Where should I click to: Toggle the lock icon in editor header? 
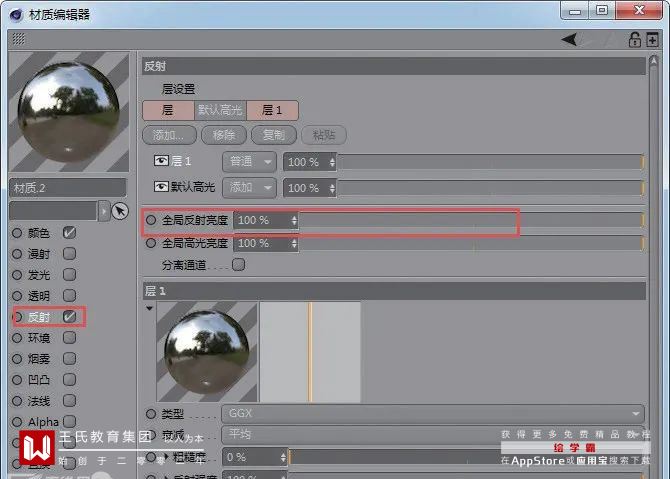635,40
